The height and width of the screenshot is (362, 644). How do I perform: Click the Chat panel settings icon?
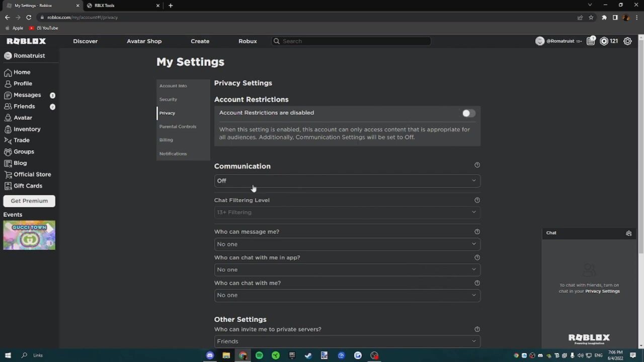[x=628, y=233]
